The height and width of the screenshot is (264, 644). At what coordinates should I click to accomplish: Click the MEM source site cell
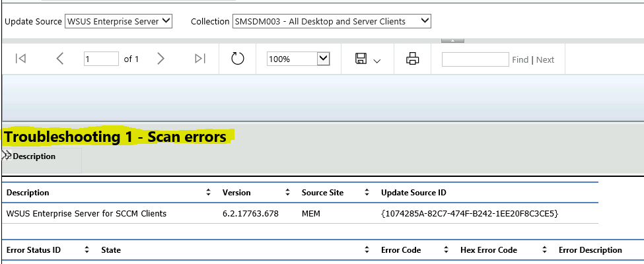[311, 214]
